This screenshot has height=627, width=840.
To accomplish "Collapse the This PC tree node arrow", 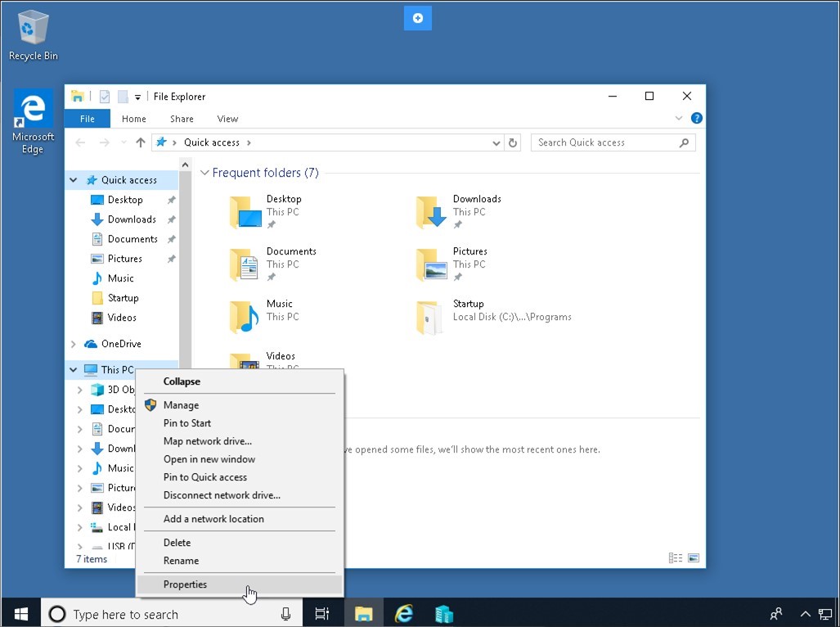I will (x=74, y=370).
